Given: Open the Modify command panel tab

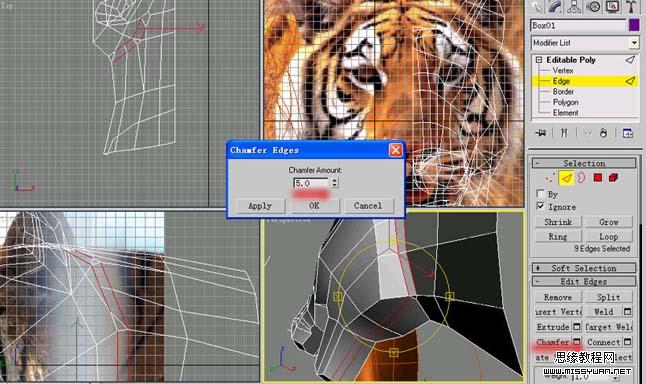Looking at the screenshot, I should (556, 6).
